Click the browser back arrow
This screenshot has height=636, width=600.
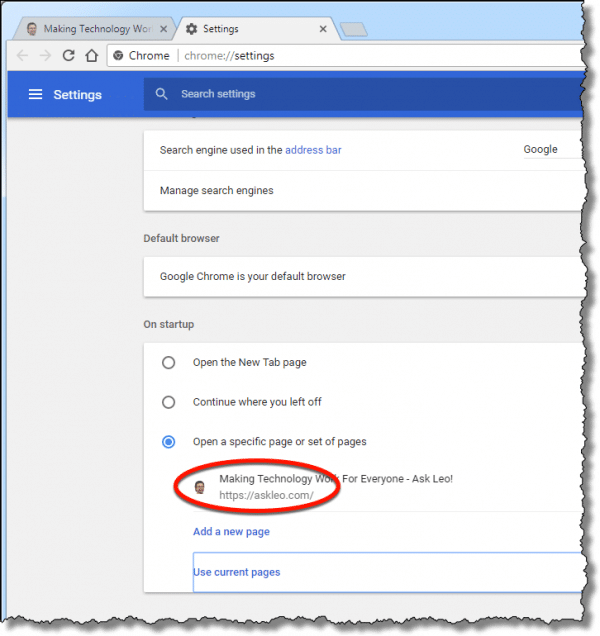point(22,55)
